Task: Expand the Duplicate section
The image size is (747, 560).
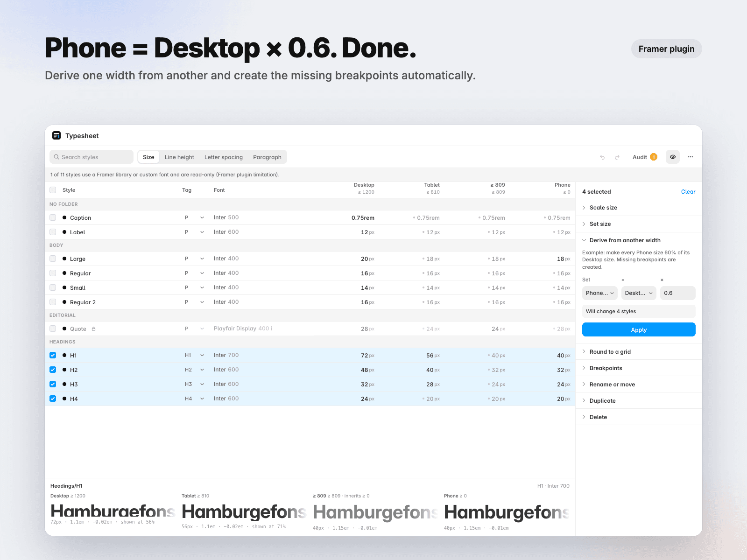Action: 639,401
